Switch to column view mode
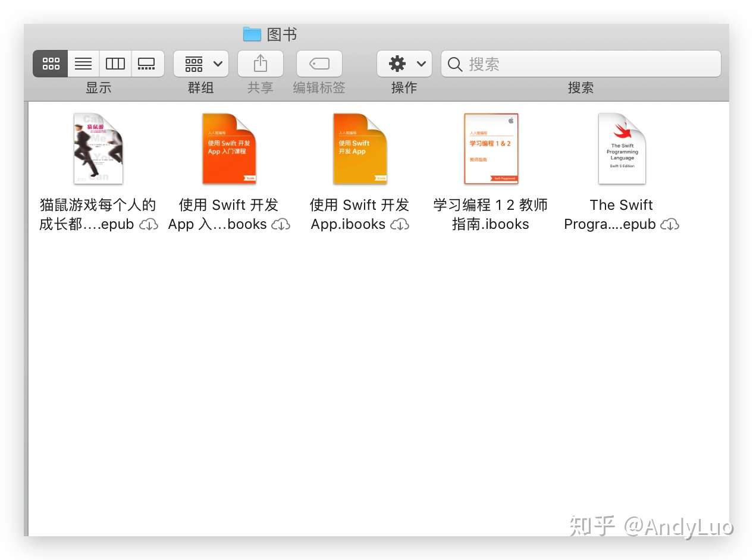This screenshot has height=560, width=753. (x=115, y=64)
